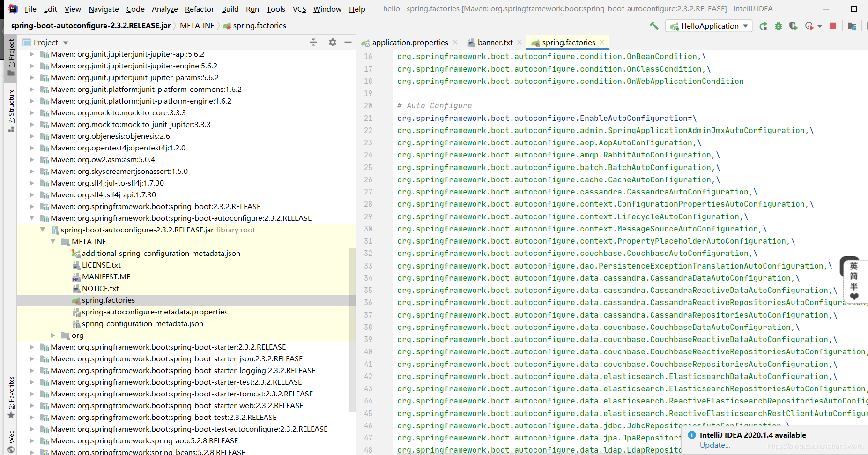868x455 pixels.
Task: Open the Build menu
Action: (x=230, y=9)
